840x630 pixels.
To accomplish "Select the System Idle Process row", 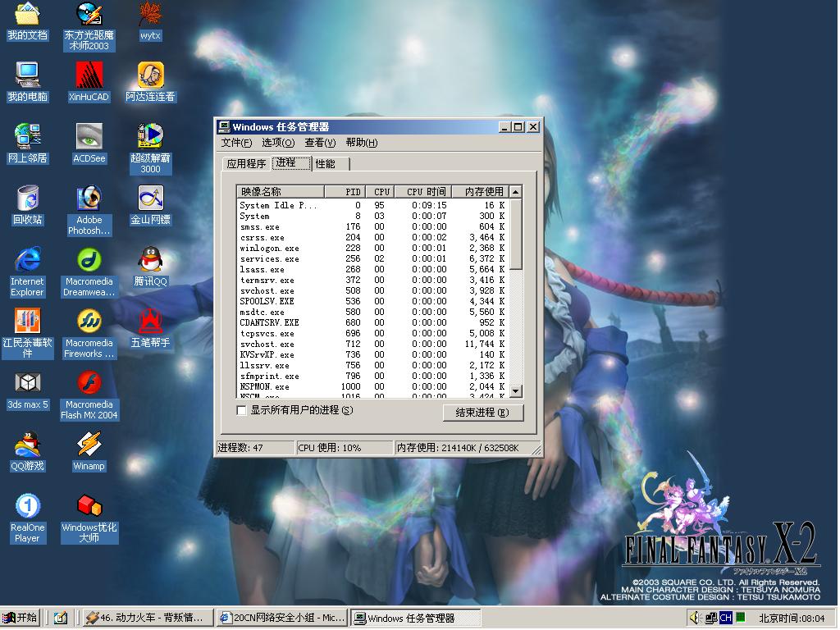I will 373,205.
